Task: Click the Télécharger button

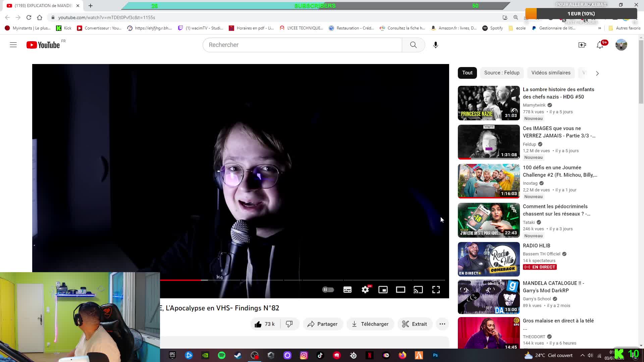Action: tap(370, 324)
